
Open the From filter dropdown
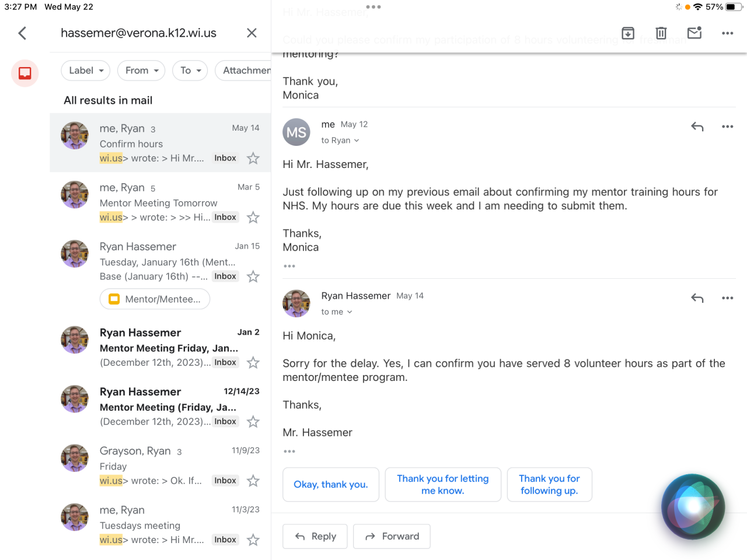(141, 71)
